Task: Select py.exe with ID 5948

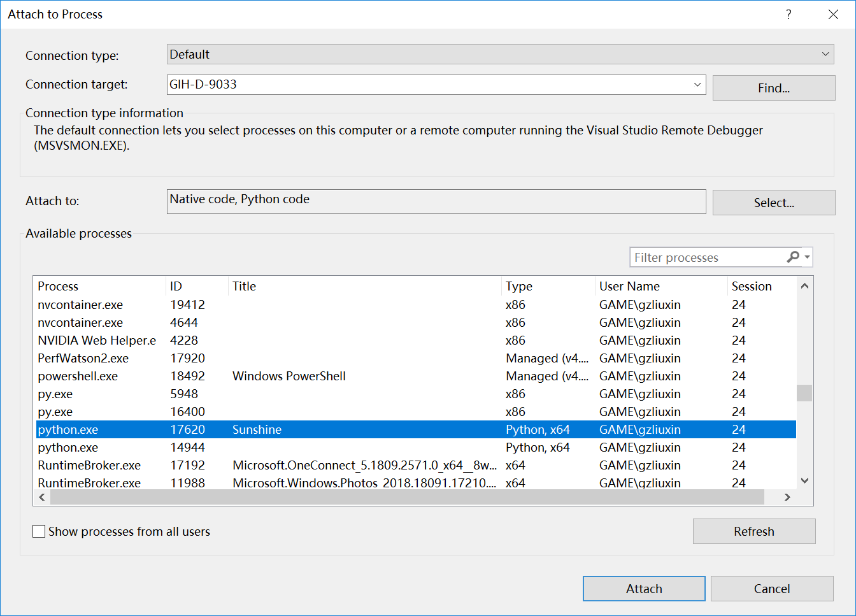Action: 415,394
